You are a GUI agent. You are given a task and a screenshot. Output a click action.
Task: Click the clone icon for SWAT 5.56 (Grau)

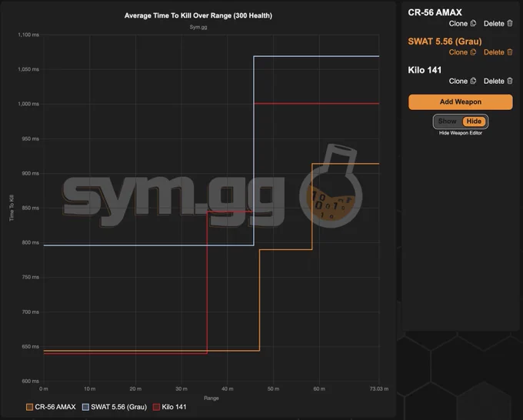click(473, 52)
